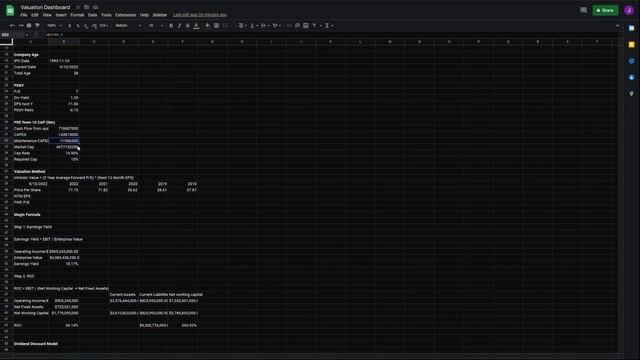This screenshot has width=640, height=360.
Task: Insert a comment from toolbar
Action: click(x=298, y=26)
